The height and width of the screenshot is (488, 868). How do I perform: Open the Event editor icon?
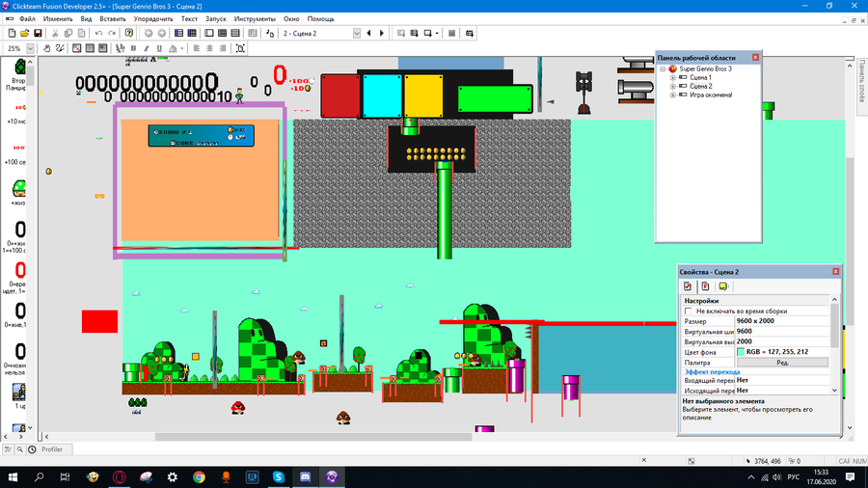click(x=222, y=33)
